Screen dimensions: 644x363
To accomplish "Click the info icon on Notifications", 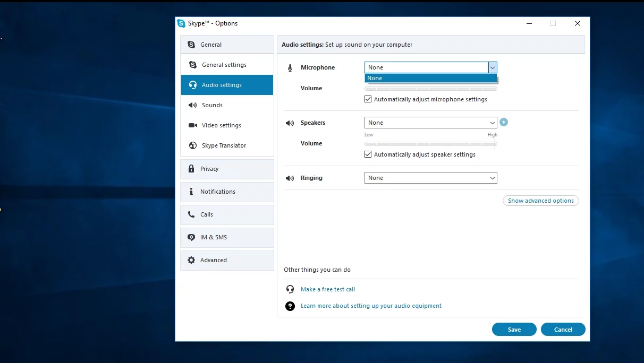I will point(191,192).
